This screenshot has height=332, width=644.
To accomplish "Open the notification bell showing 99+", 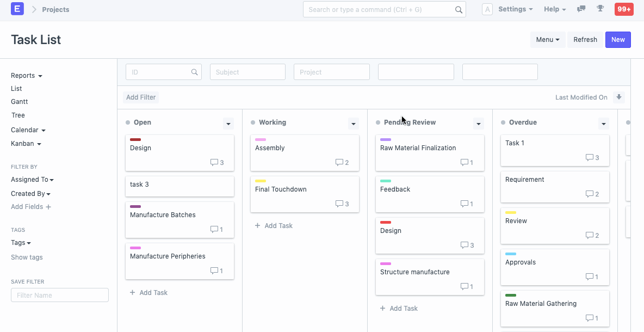I will coord(623,9).
